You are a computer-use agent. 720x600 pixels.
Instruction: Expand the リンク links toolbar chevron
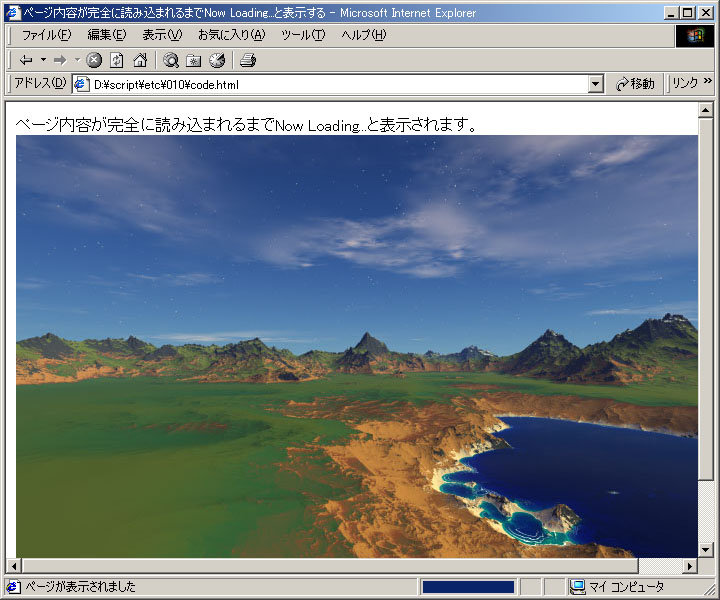coord(708,81)
